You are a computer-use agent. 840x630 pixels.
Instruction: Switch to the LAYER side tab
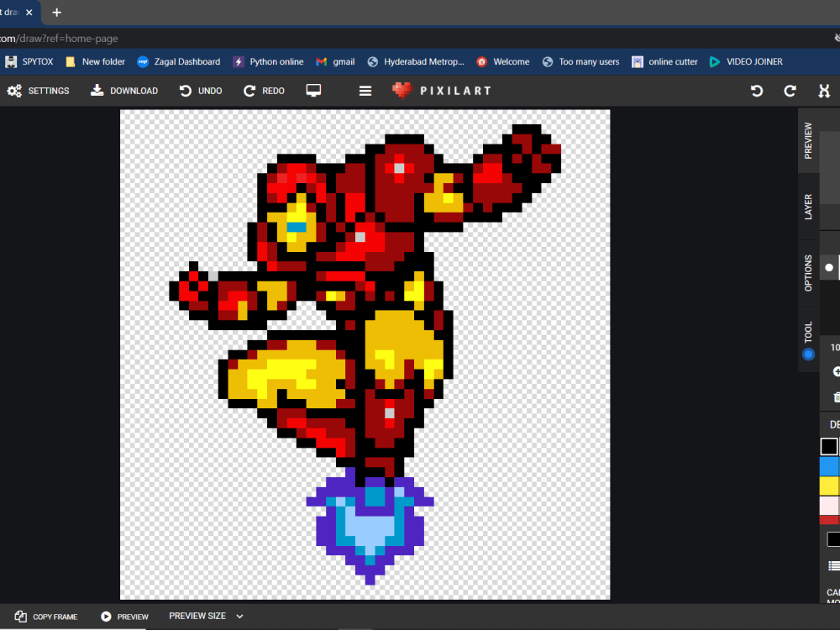(x=808, y=207)
